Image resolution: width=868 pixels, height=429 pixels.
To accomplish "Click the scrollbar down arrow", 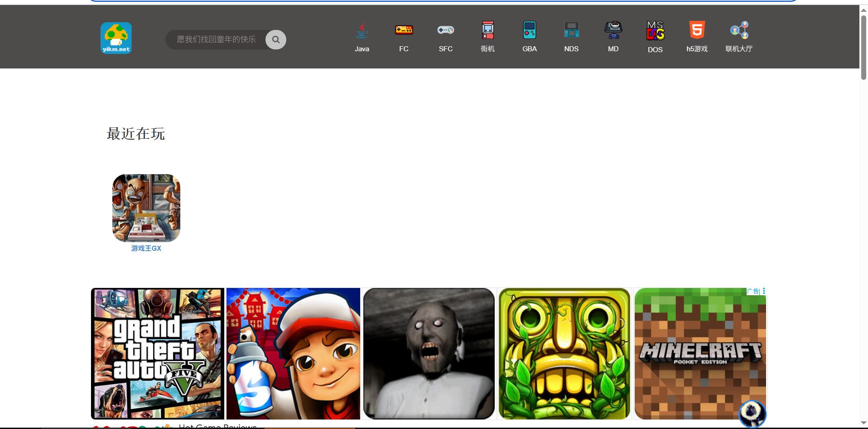I will (x=863, y=423).
